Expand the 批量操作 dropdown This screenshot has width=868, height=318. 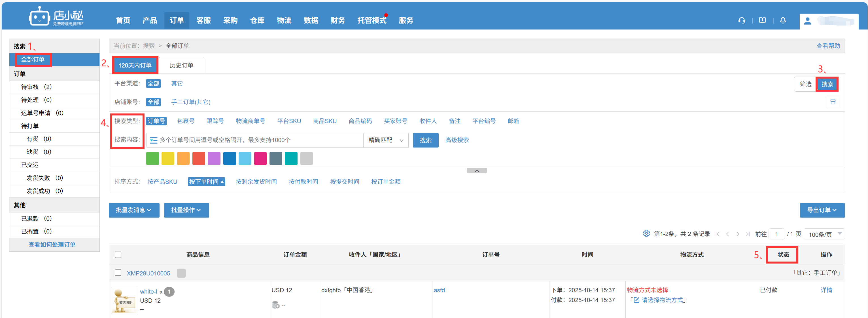tap(186, 210)
